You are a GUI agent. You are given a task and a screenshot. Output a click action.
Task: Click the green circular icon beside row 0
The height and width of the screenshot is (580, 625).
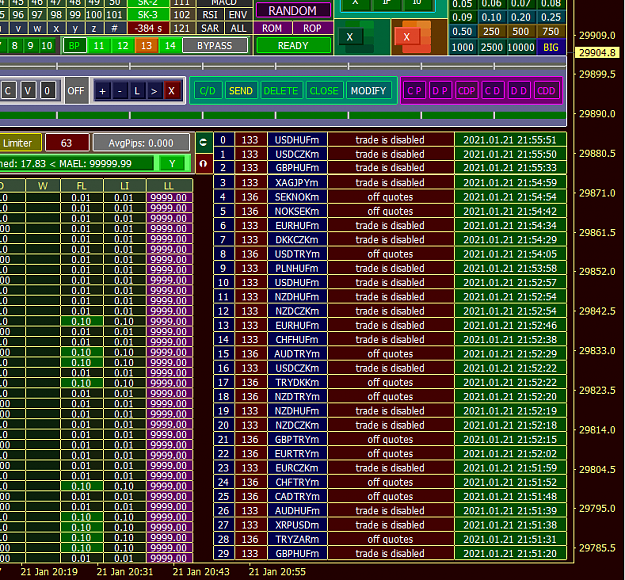tap(203, 142)
